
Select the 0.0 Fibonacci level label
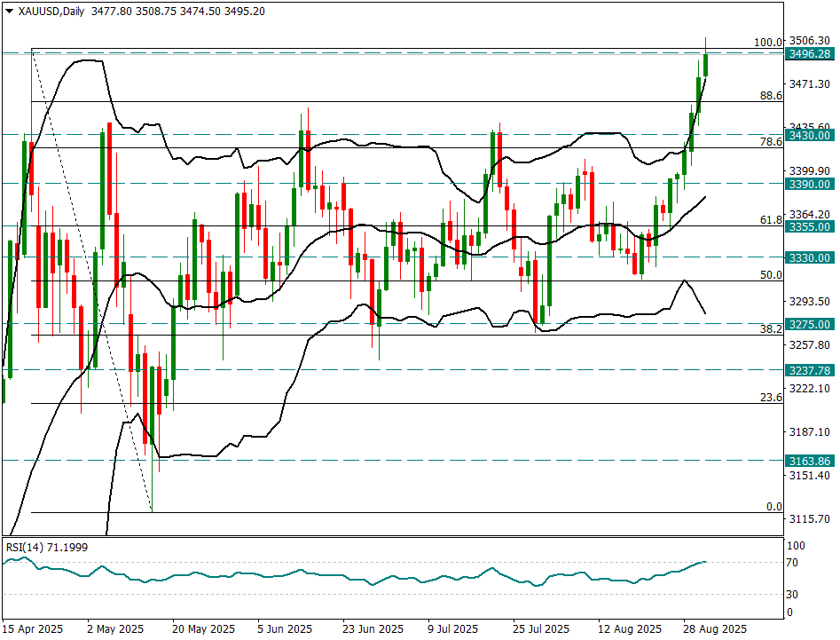tap(774, 507)
